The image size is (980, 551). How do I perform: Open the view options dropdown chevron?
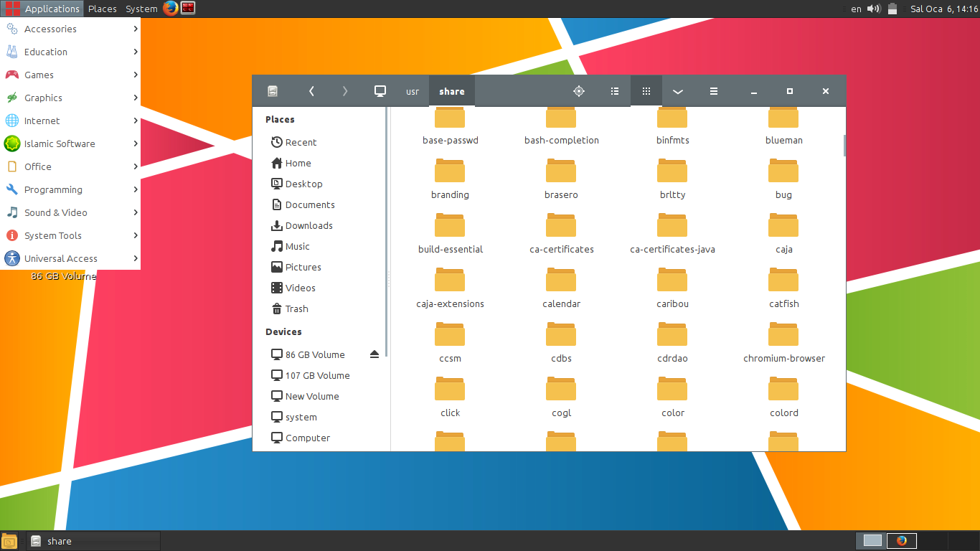click(677, 91)
